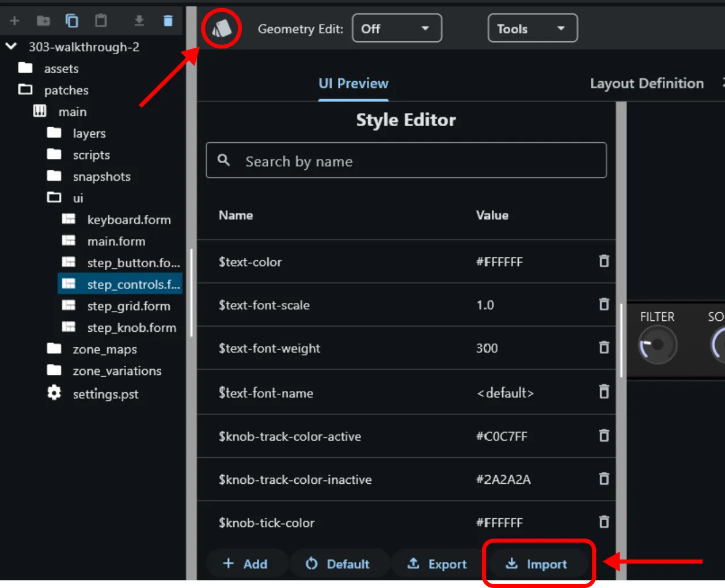Collapse the patches open folder
Screen dimensions: 725x588
point(25,89)
